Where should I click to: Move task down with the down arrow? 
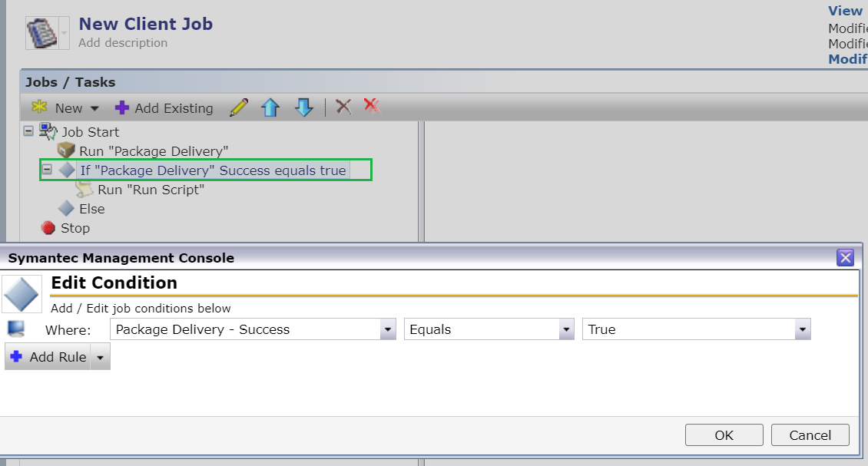(304, 107)
